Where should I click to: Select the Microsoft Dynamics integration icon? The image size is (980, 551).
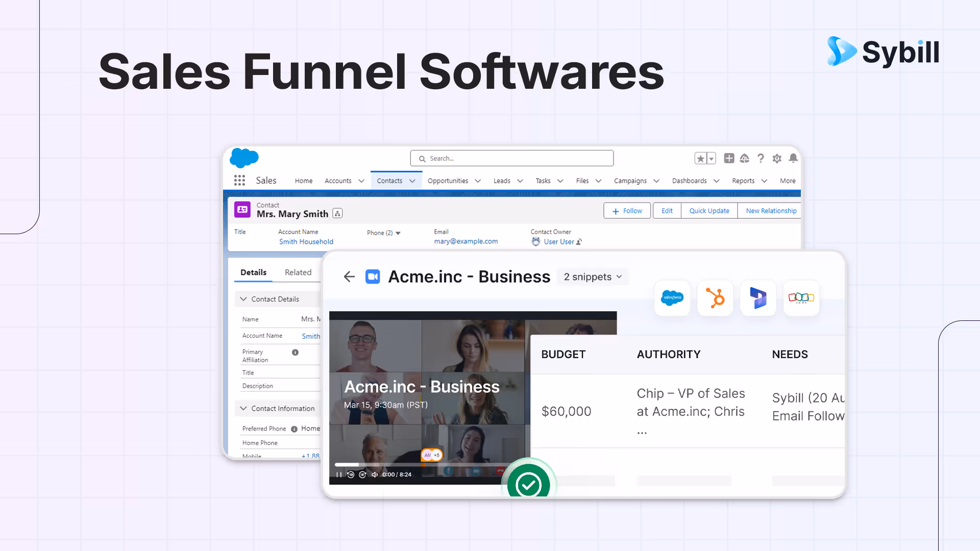(758, 298)
